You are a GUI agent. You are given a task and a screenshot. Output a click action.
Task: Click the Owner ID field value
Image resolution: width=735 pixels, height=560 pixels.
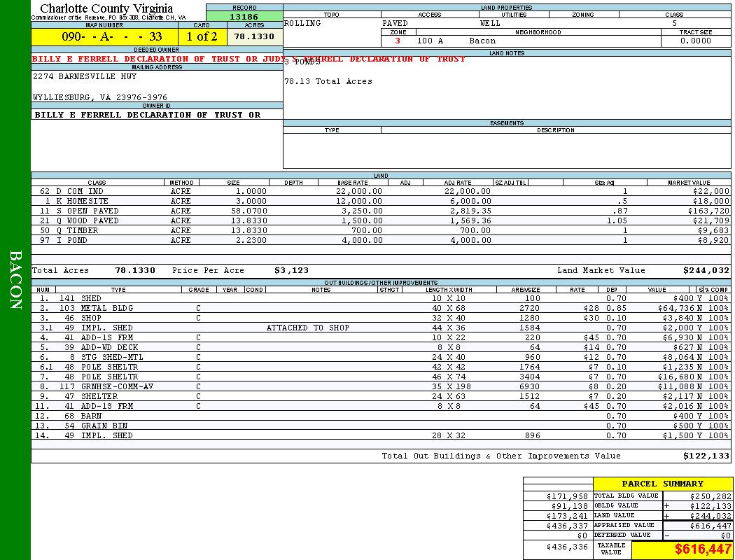(x=147, y=115)
